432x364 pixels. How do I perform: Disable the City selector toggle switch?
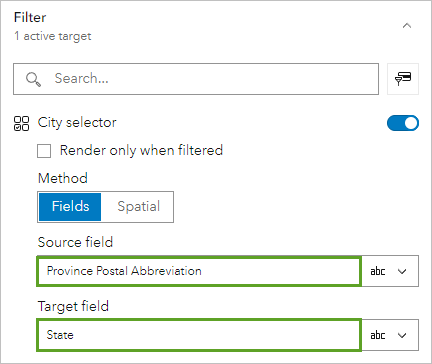(x=403, y=123)
